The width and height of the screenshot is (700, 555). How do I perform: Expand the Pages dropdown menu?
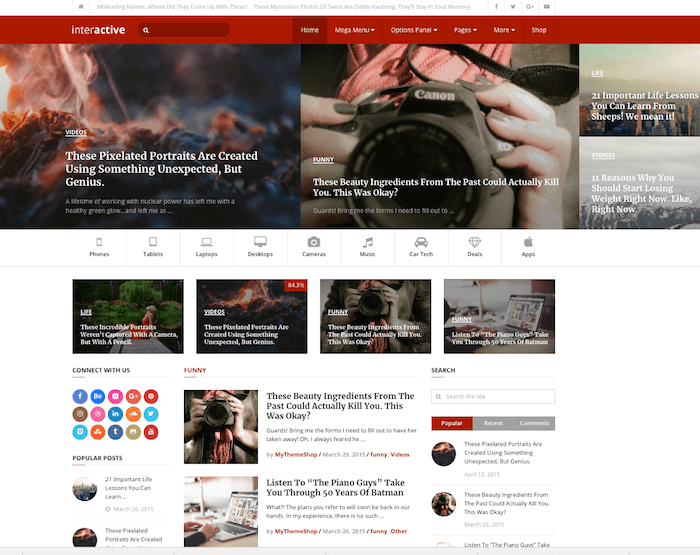click(465, 30)
